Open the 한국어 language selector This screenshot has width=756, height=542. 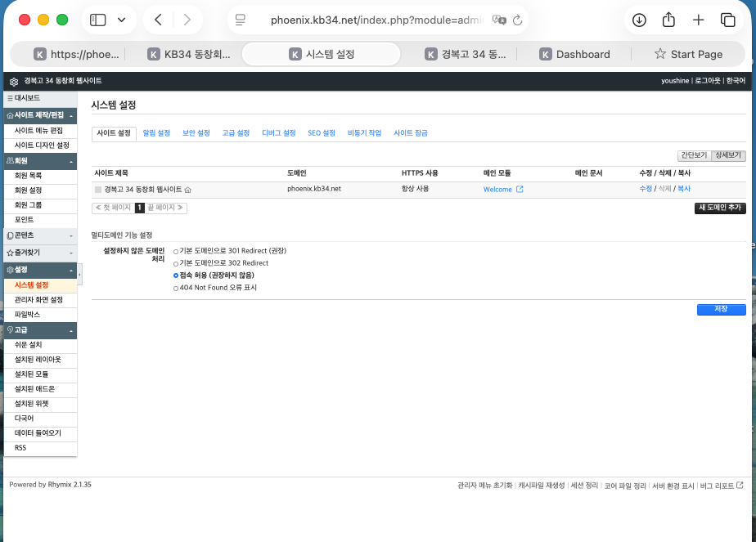click(x=736, y=81)
